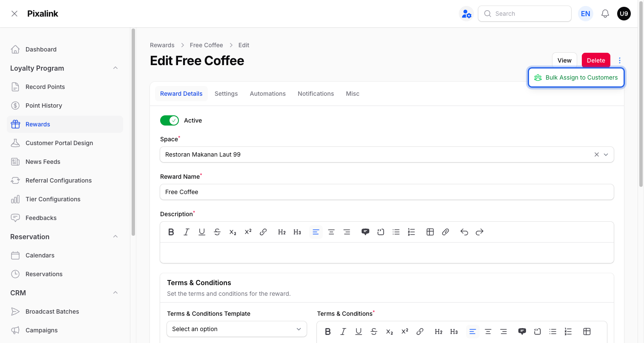Click H3 heading in Description editor toolbar
The image size is (644, 343).
coord(297,232)
